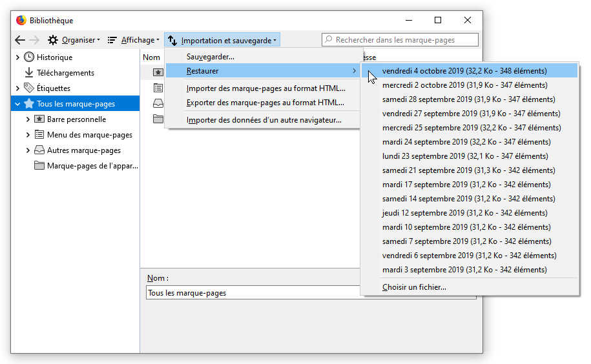Select Étiquettes in the sidebar

coord(54,88)
